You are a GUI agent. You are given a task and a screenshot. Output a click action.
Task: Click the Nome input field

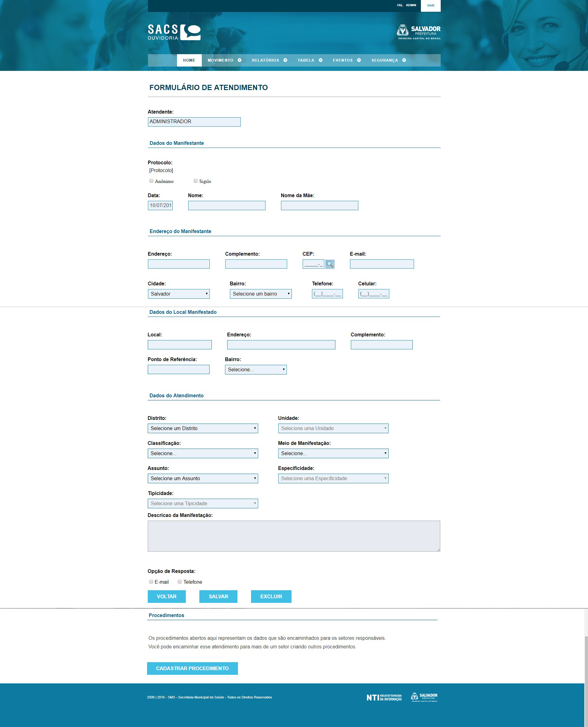click(227, 205)
